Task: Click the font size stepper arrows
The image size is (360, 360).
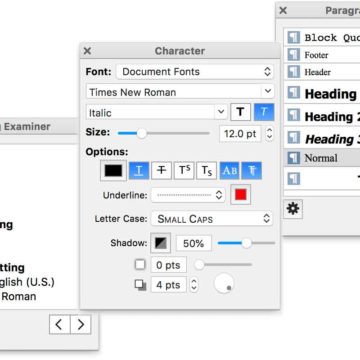Action: (269, 134)
